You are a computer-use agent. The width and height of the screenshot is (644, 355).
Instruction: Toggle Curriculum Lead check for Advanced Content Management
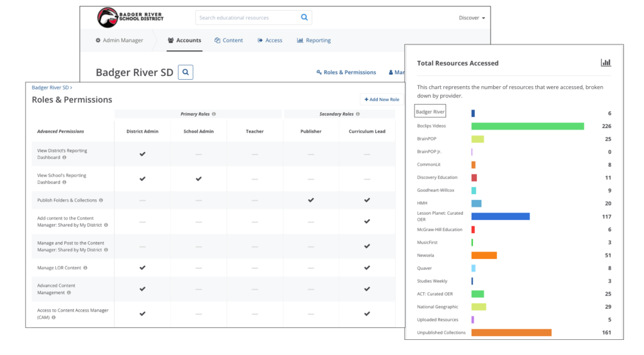[x=367, y=289]
